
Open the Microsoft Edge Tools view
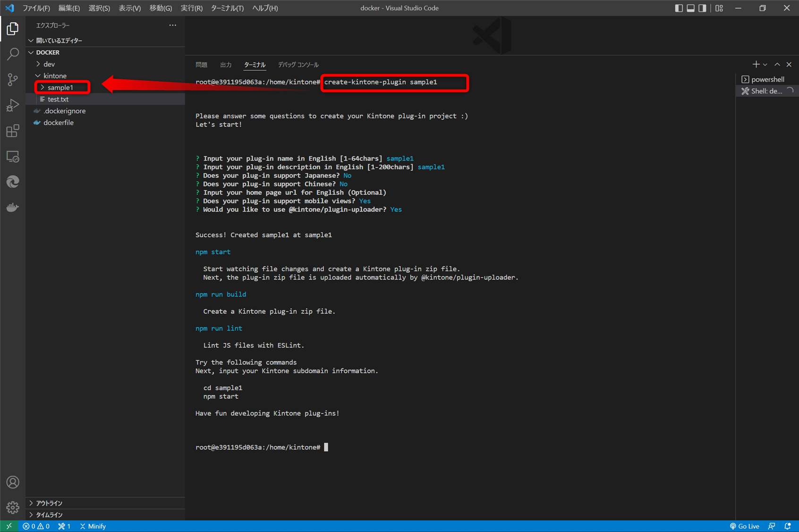[13, 182]
